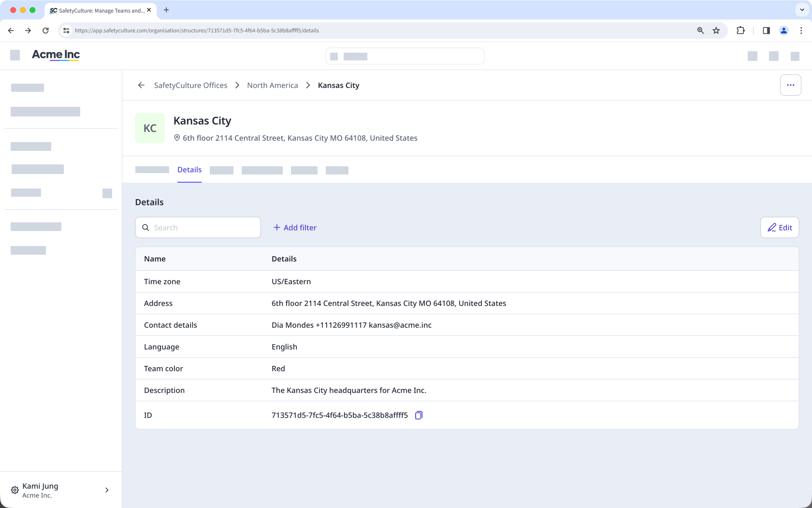
Task: Click US/Eastern value
Action: tap(291, 282)
